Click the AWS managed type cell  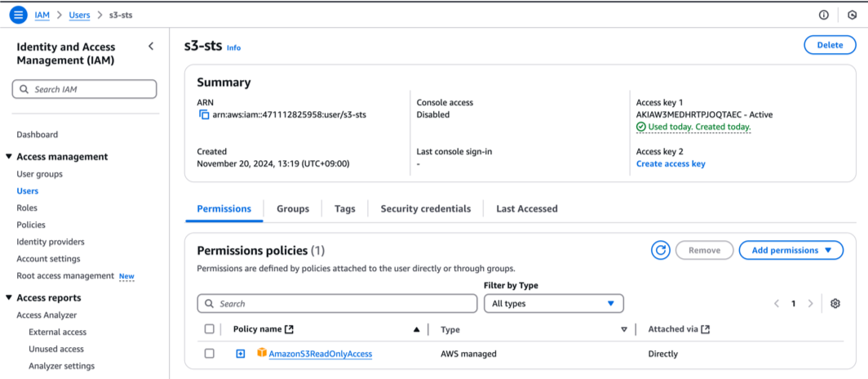[x=468, y=354]
